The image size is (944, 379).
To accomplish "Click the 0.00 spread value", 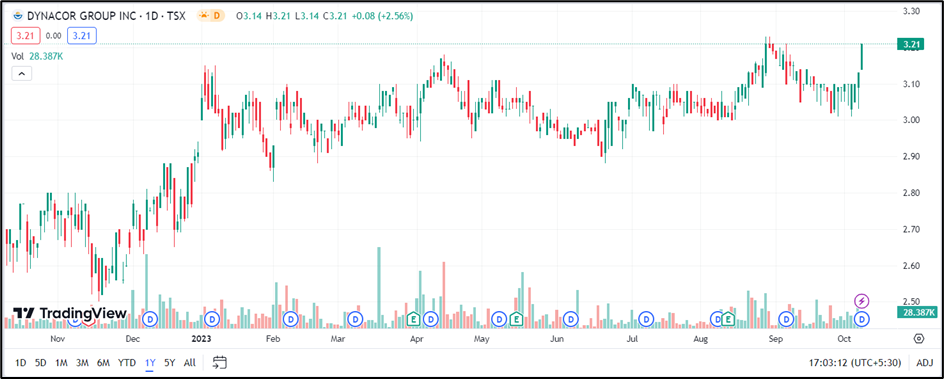I will point(54,35).
